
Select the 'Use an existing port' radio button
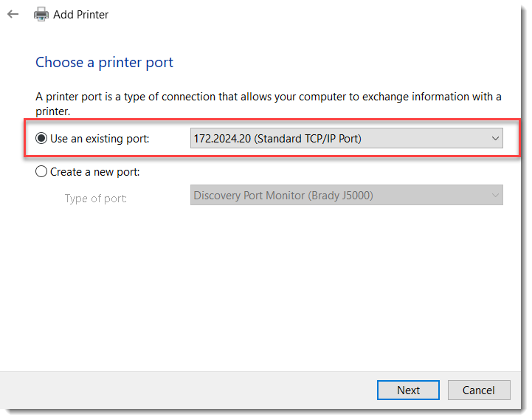point(41,138)
